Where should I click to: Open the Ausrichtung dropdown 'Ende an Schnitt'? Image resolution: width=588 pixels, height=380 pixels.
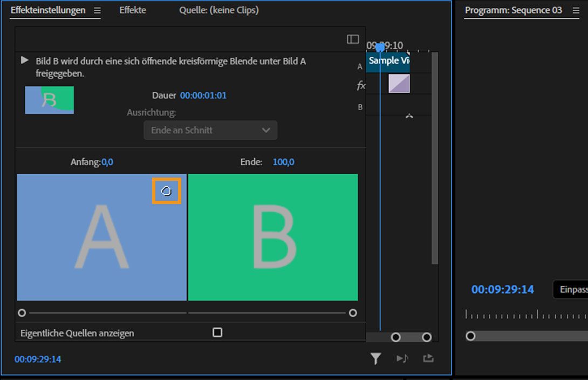tap(210, 130)
